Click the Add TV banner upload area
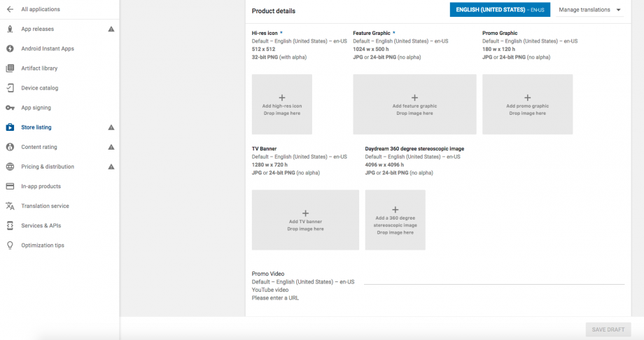This screenshot has height=340, width=644. point(305,220)
